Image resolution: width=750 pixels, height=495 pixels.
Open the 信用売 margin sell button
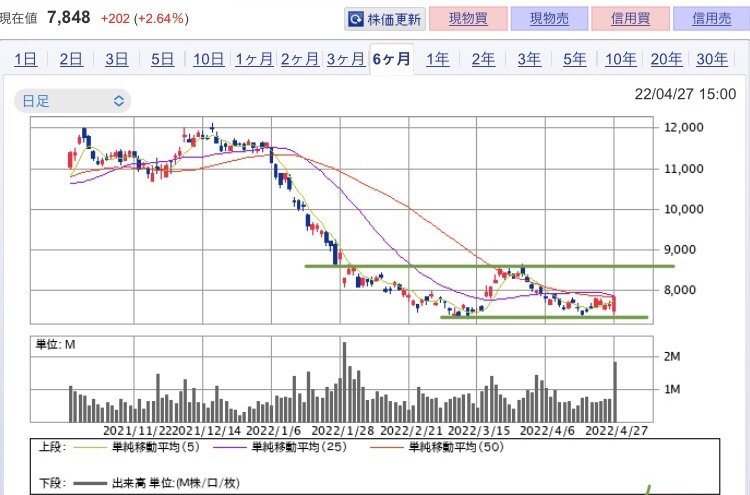tap(711, 19)
